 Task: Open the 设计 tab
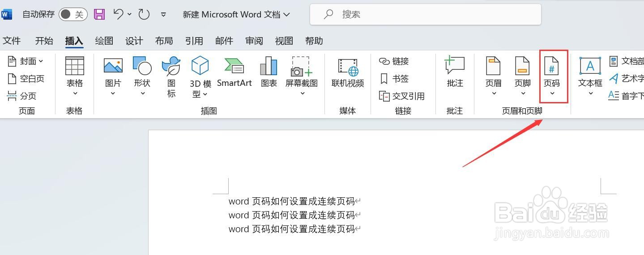134,41
